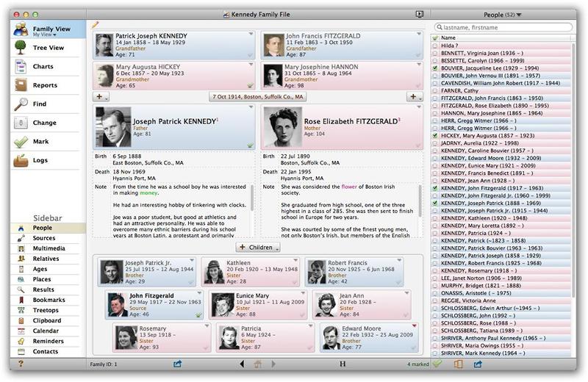Select Relatives in the sidebar
Viewport: 588px width, 382px height.
(x=46, y=259)
